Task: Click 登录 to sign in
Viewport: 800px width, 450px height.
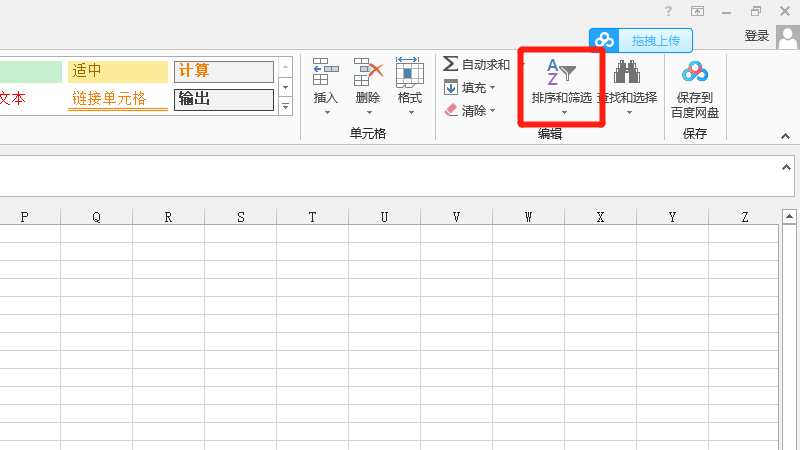Action: 757,36
